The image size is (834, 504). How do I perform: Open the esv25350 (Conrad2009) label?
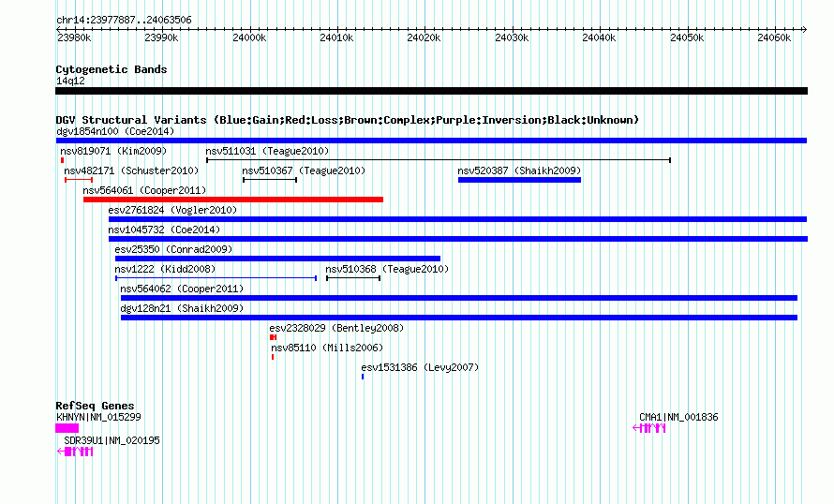click(x=174, y=249)
